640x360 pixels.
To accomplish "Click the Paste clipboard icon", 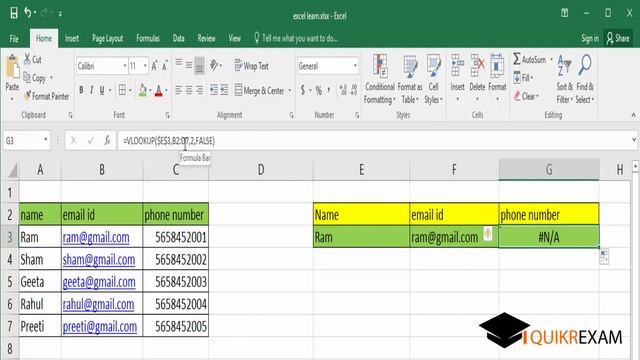I will click(12, 67).
